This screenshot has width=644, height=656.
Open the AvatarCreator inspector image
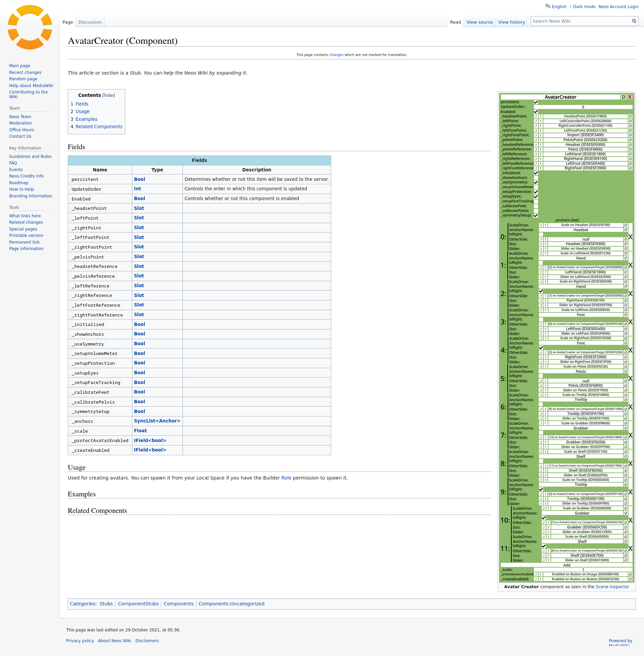click(566, 337)
